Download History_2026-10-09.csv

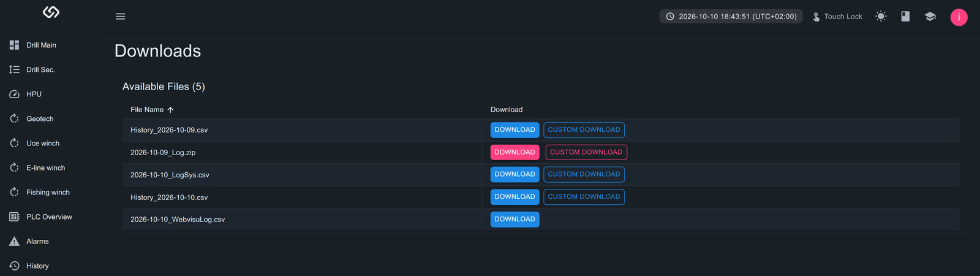pyautogui.click(x=514, y=129)
